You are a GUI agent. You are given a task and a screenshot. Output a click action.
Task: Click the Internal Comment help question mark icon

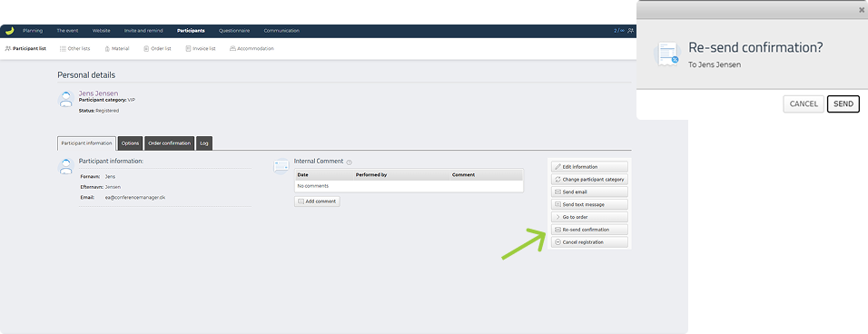pos(350,162)
